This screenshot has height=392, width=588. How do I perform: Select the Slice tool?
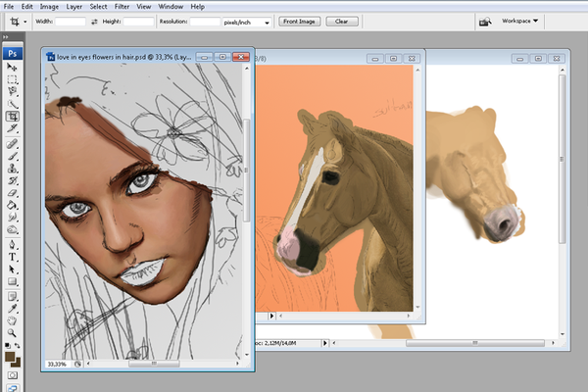click(x=12, y=128)
